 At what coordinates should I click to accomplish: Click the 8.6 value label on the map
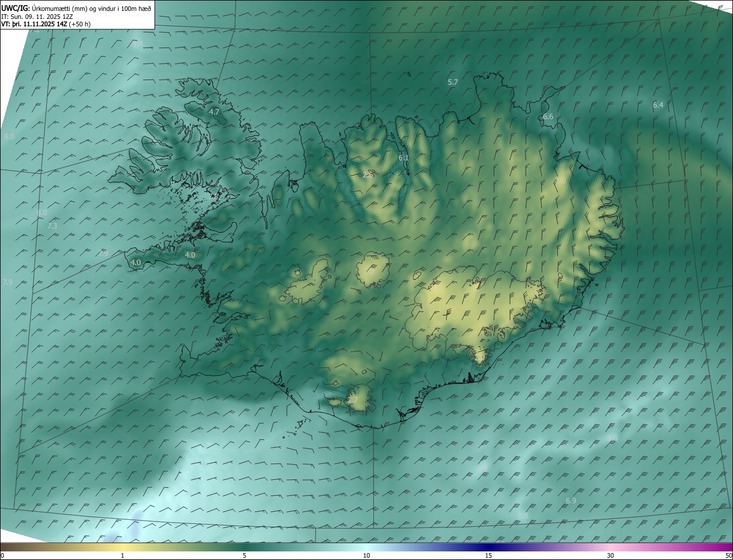coord(612,439)
